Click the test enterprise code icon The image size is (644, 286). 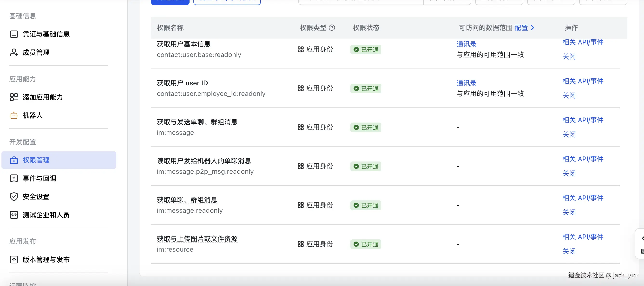point(14,215)
